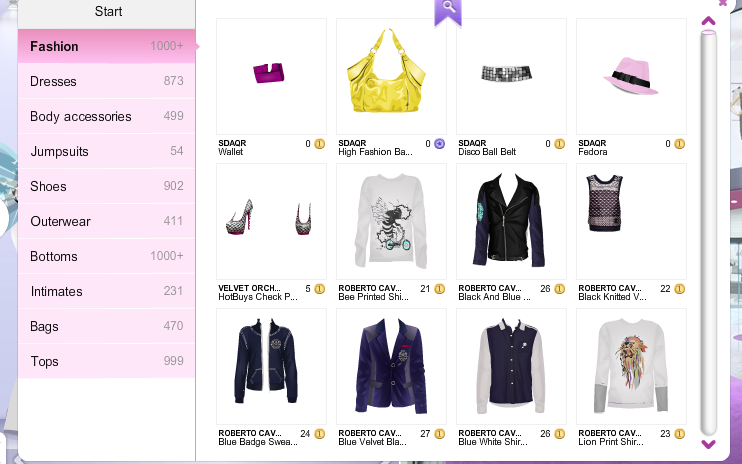Screen dimensions: 742x464
Task: Select the Jumpsuits category
Action: click(x=106, y=151)
